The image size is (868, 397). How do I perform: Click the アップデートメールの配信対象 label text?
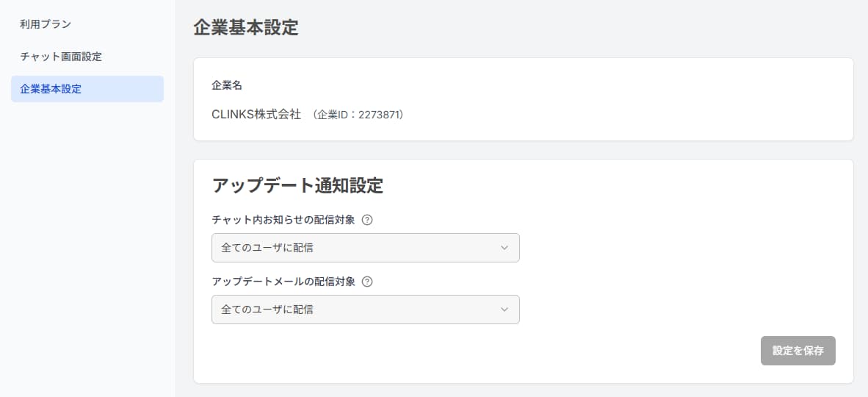[x=283, y=282]
